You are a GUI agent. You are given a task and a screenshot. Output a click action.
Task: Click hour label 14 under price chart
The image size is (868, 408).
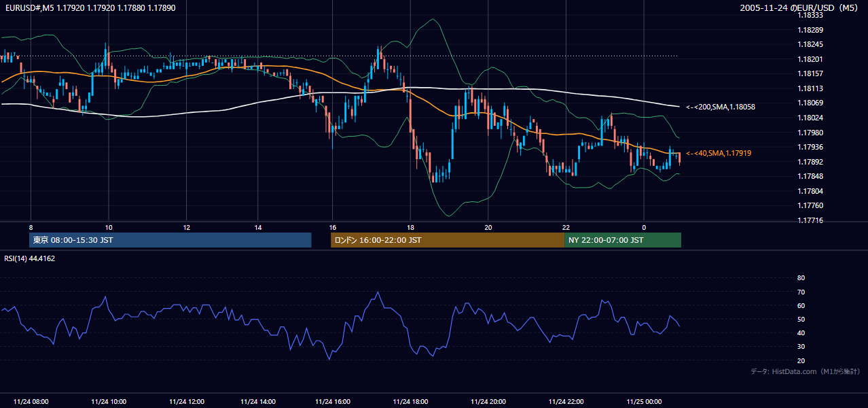(257, 227)
